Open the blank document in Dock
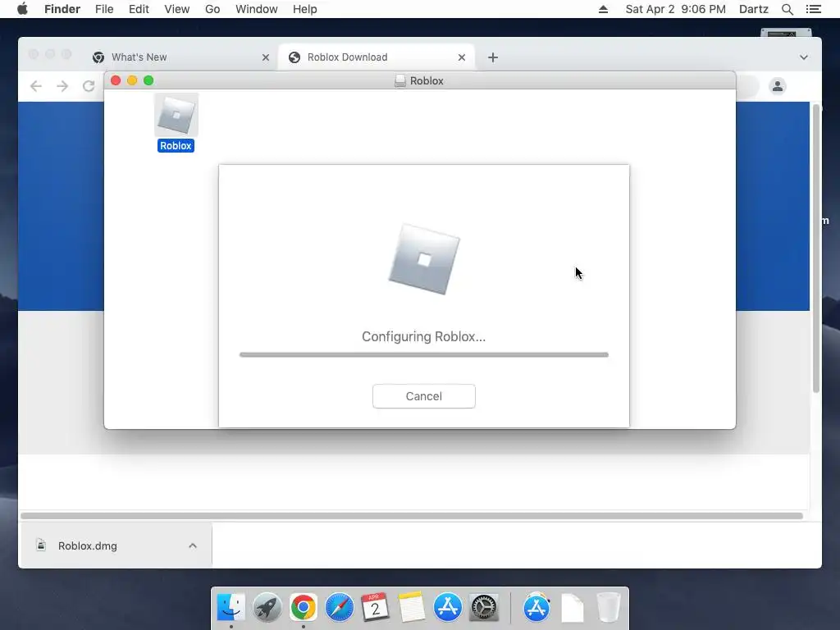The height and width of the screenshot is (630, 840). (572, 608)
